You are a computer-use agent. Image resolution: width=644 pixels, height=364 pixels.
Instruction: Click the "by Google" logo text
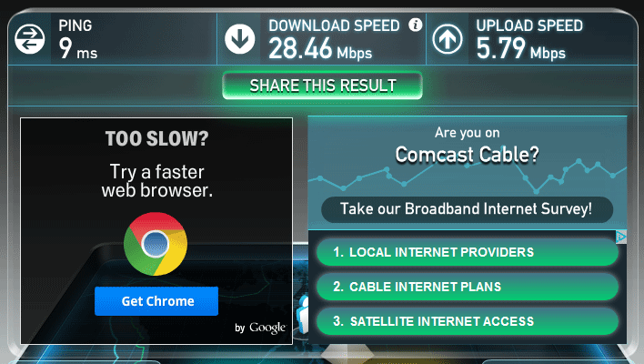click(x=260, y=328)
